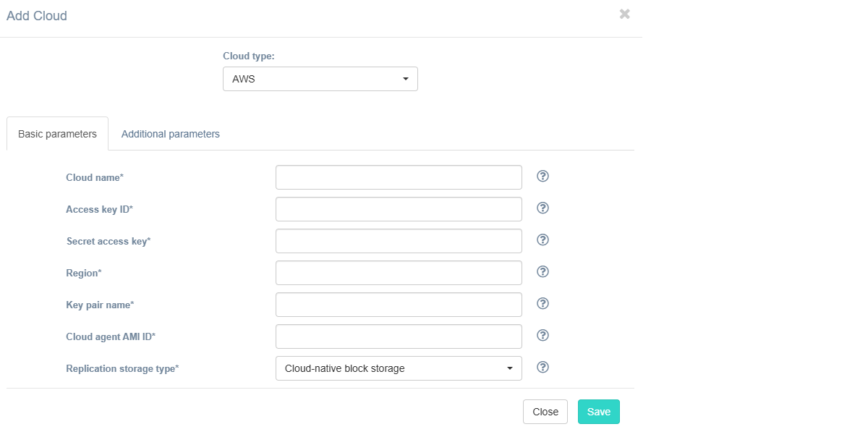
Task: Open help for Cloud agent AMI ID
Action: coord(543,336)
